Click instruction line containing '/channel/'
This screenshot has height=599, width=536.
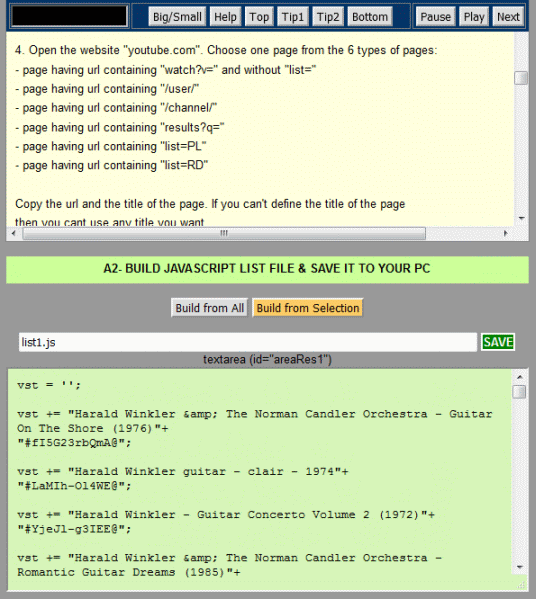pos(116,108)
